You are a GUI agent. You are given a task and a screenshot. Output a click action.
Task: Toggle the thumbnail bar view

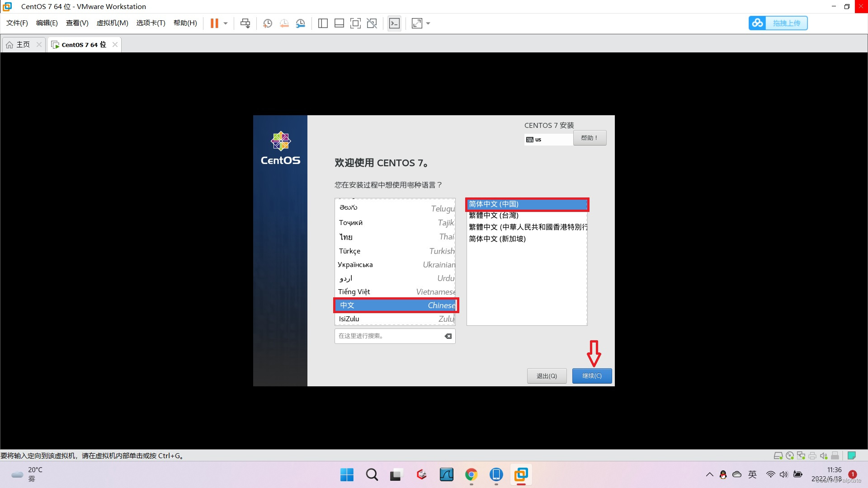[x=339, y=23]
